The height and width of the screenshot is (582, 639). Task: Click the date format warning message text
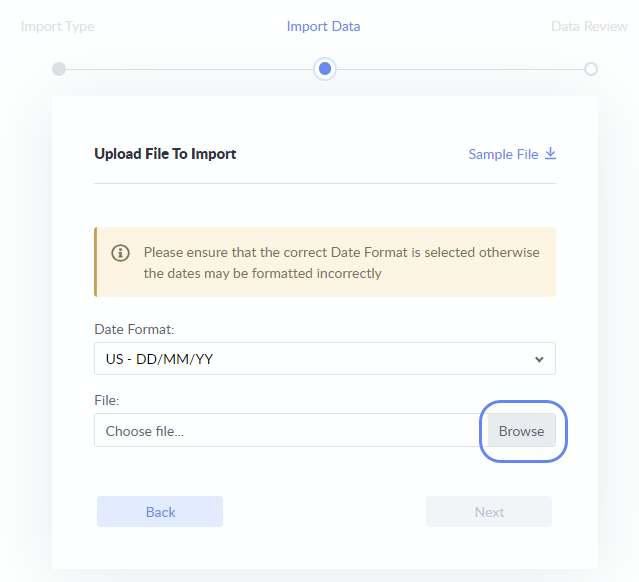point(340,262)
